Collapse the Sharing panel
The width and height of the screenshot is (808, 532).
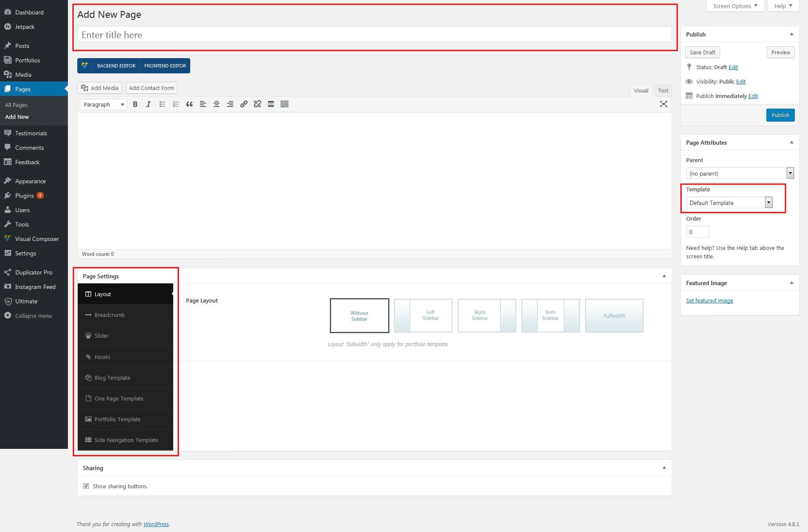tap(664, 468)
